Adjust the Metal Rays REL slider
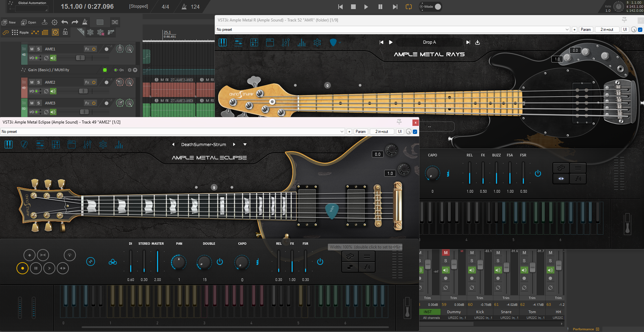The width and height of the screenshot is (644, 332). pyautogui.click(x=469, y=173)
